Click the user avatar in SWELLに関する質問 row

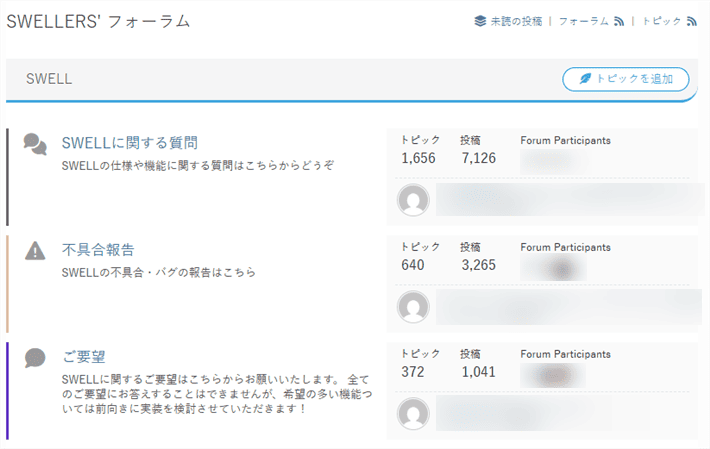point(413,200)
